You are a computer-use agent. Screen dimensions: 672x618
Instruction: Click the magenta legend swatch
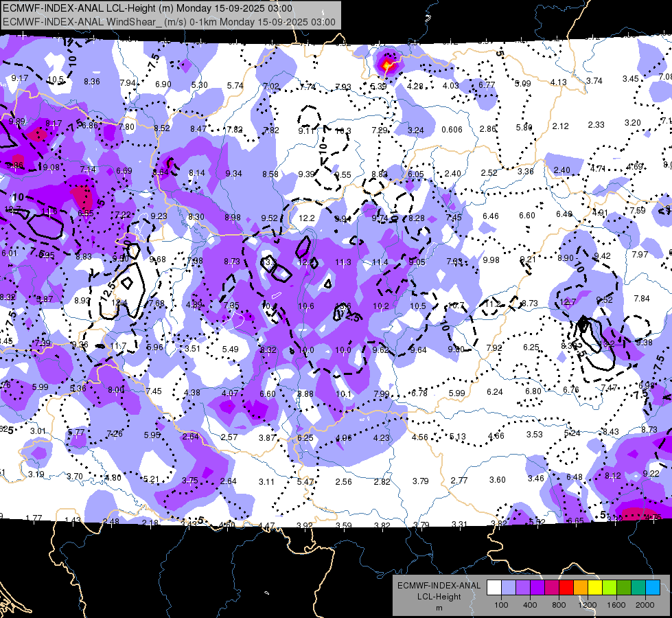[x=552, y=588]
